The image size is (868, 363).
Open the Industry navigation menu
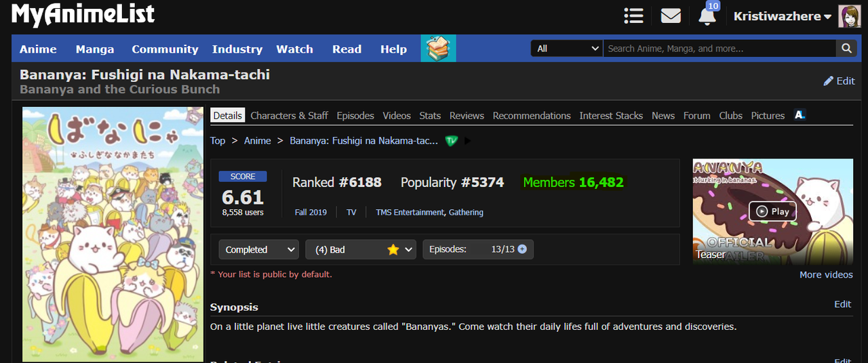coord(237,49)
